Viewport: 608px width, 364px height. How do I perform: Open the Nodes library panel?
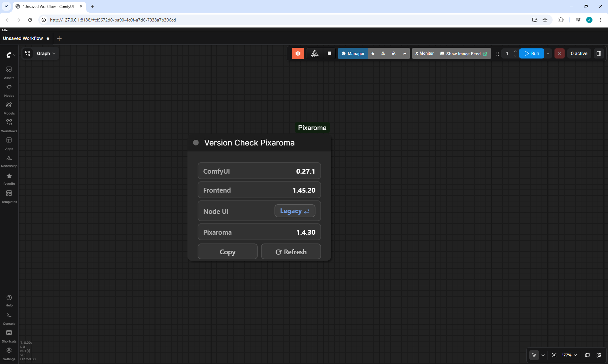point(9,90)
